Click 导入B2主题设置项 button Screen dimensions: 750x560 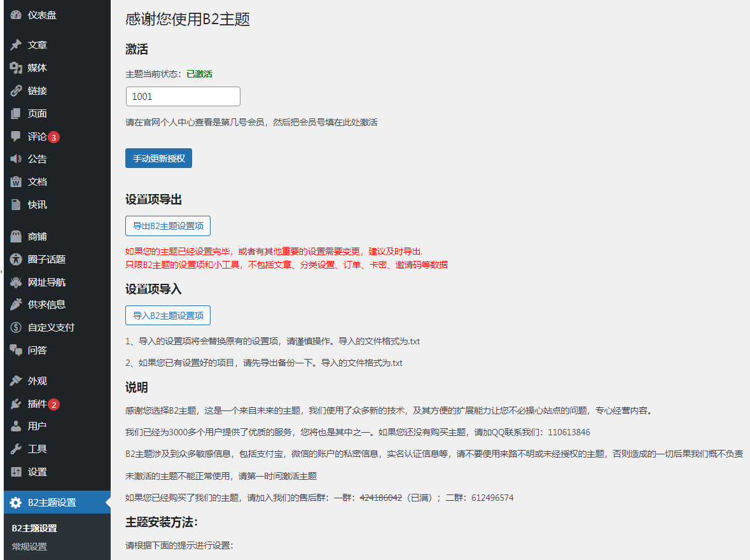coord(168,316)
